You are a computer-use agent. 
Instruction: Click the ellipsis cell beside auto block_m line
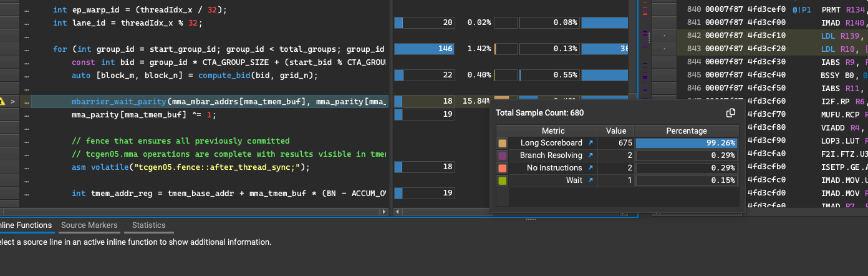pyautogui.click(x=26, y=75)
